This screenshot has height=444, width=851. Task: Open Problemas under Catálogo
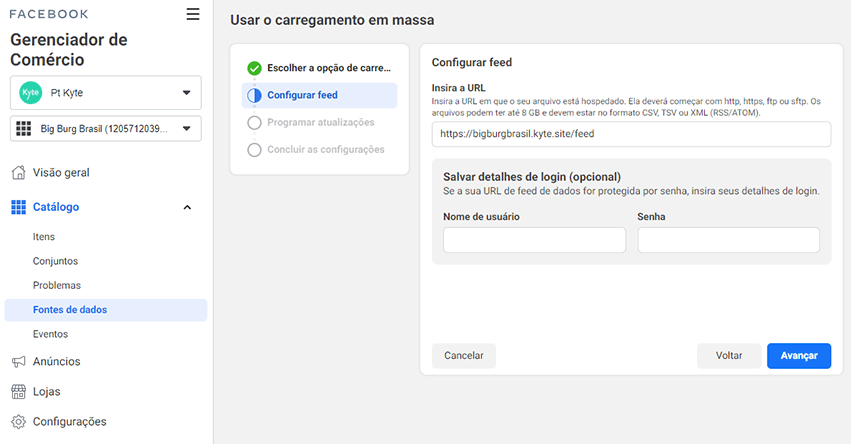click(x=56, y=286)
